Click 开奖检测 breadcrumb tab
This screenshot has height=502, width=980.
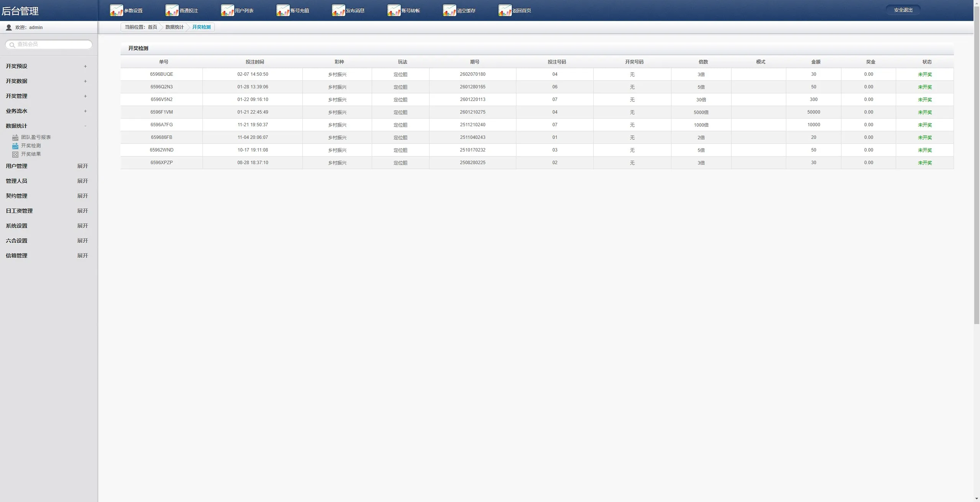pos(201,27)
